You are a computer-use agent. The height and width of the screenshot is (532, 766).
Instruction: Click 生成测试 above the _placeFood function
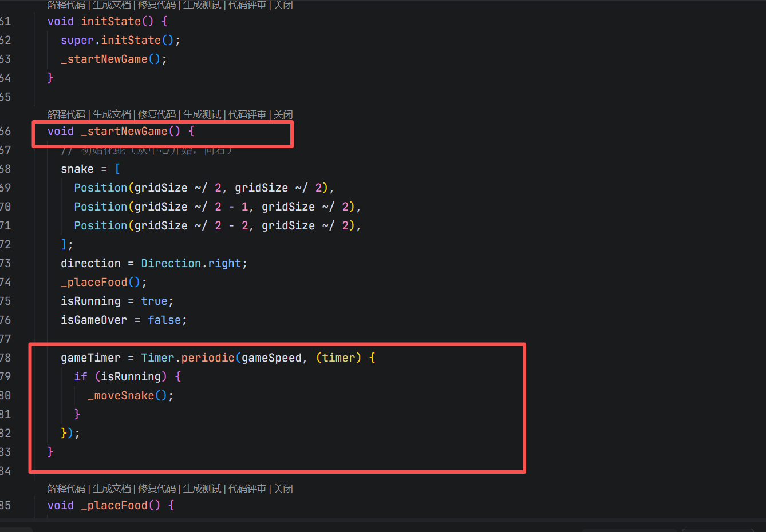point(202,489)
